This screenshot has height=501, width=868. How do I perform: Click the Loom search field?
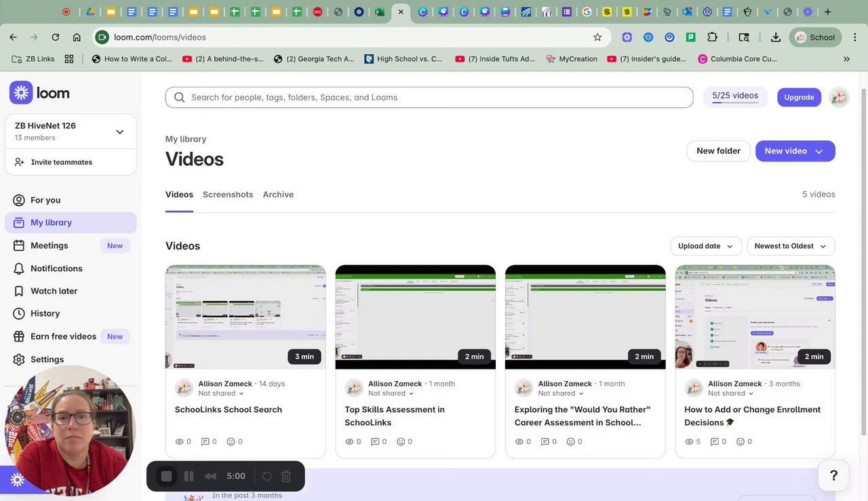[429, 97]
